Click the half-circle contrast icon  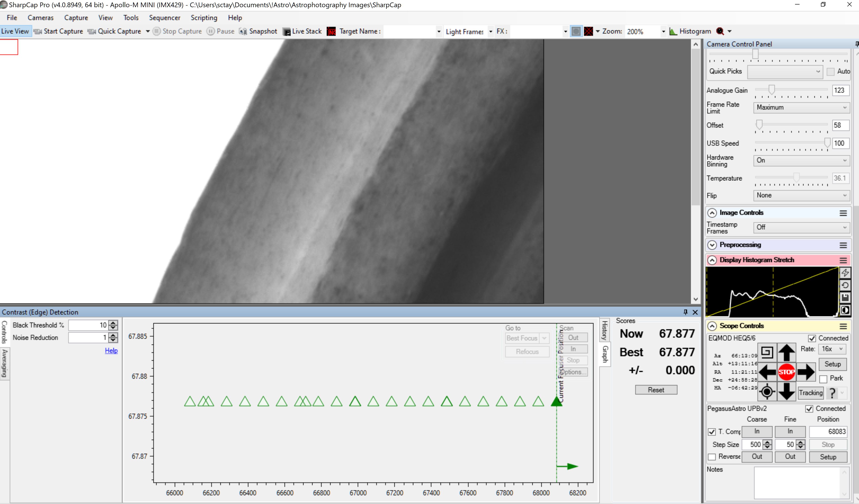(x=845, y=310)
